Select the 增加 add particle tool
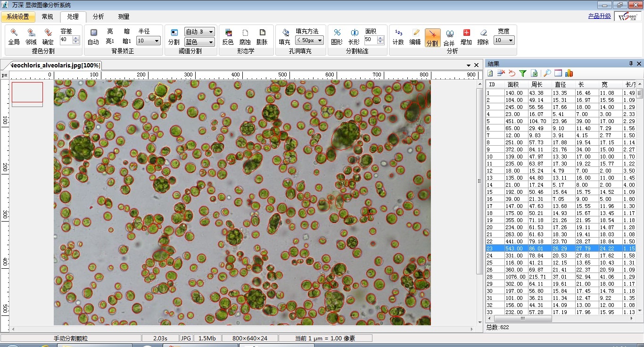 click(x=466, y=37)
